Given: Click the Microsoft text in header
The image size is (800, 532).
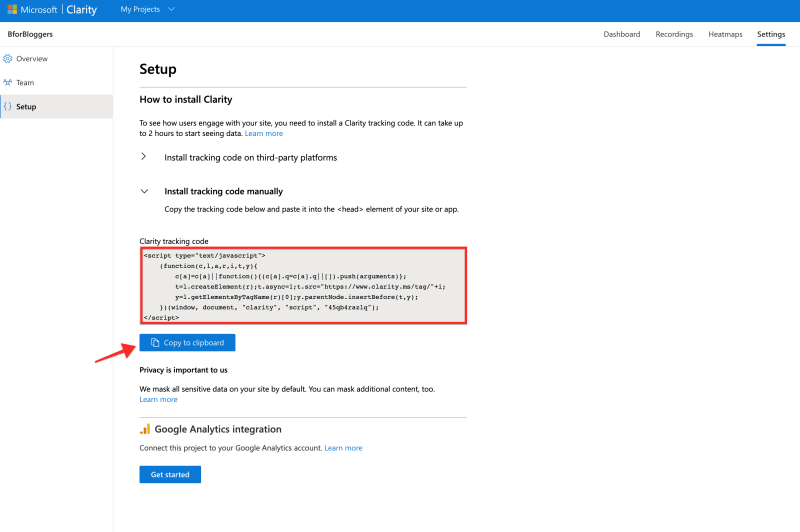Looking at the screenshot, I should click(x=39, y=10).
